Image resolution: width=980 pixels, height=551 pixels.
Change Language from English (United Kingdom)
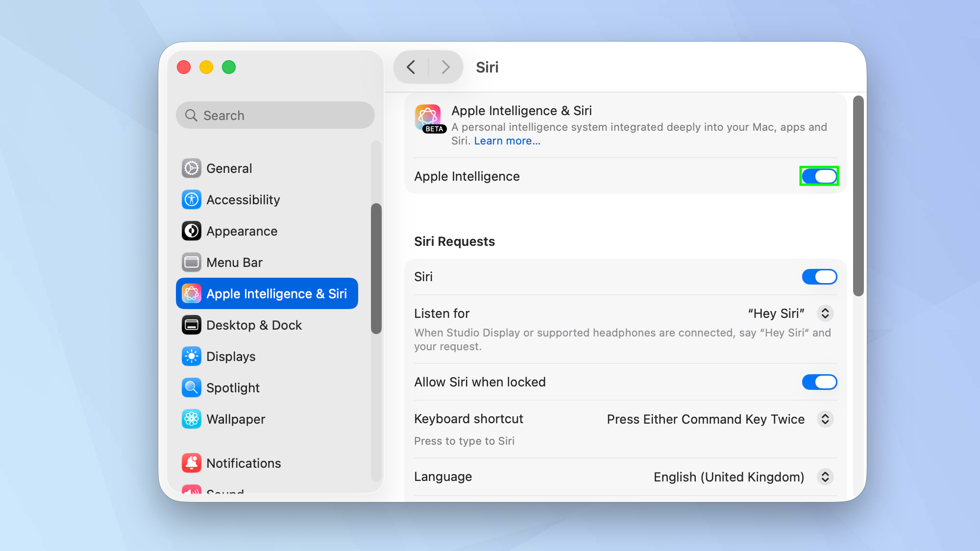point(825,477)
